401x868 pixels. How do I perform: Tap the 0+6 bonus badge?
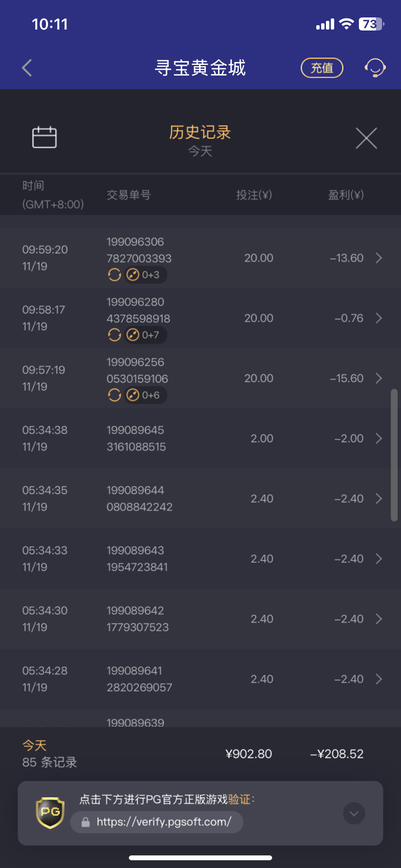(145, 395)
